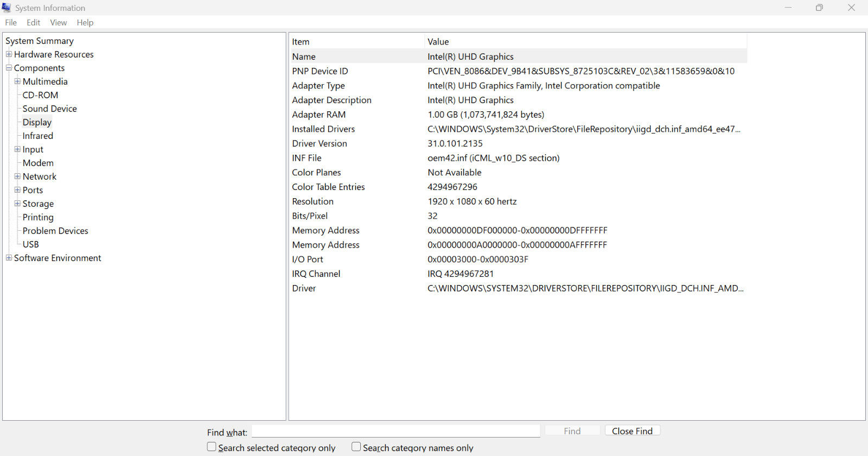Toggle Search selected category only checkbox
The height and width of the screenshot is (456, 868).
point(212,447)
